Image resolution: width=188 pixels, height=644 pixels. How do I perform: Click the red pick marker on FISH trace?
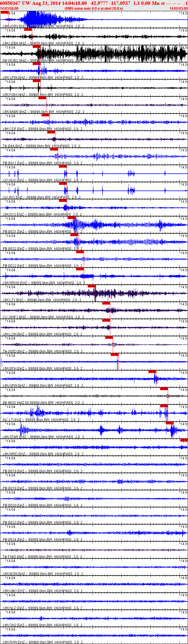[x=37, y=81]
